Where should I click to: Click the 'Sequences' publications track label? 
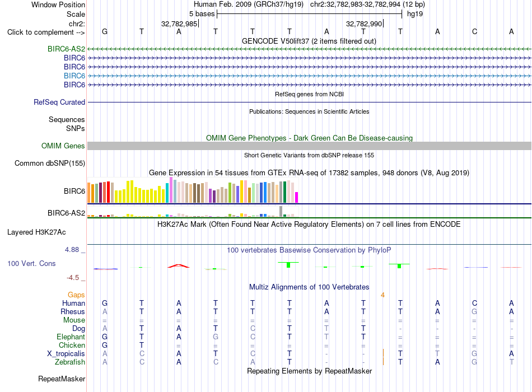click(x=67, y=119)
